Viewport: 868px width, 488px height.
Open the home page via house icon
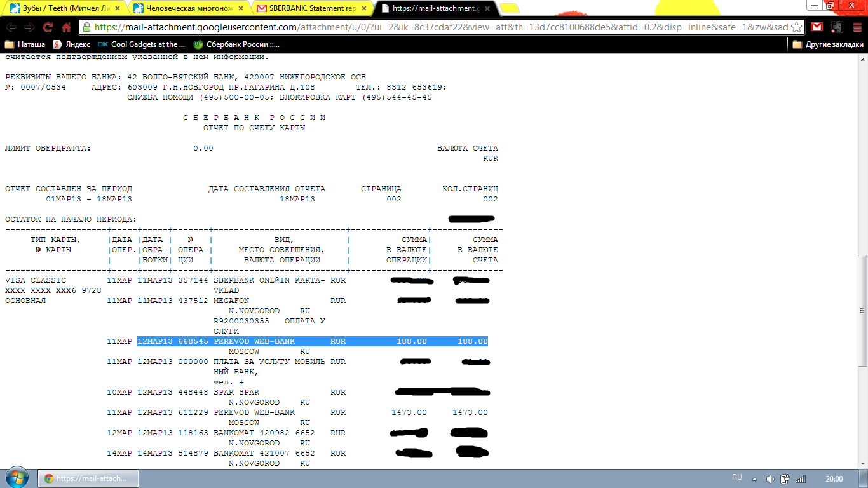coord(66,27)
